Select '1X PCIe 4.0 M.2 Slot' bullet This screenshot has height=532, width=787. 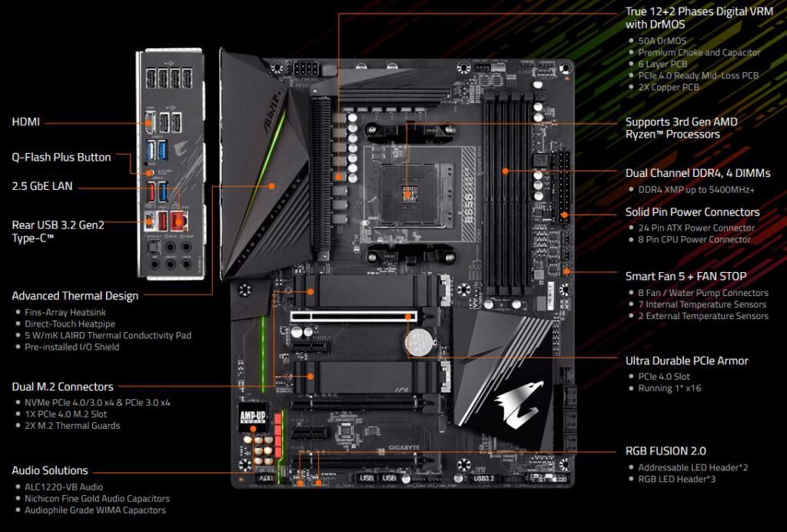click(66, 414)
